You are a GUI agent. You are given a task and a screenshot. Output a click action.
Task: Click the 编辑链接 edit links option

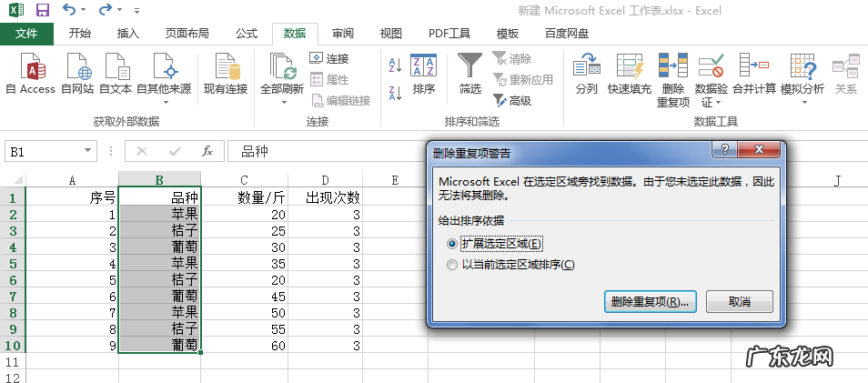[340, 101]
